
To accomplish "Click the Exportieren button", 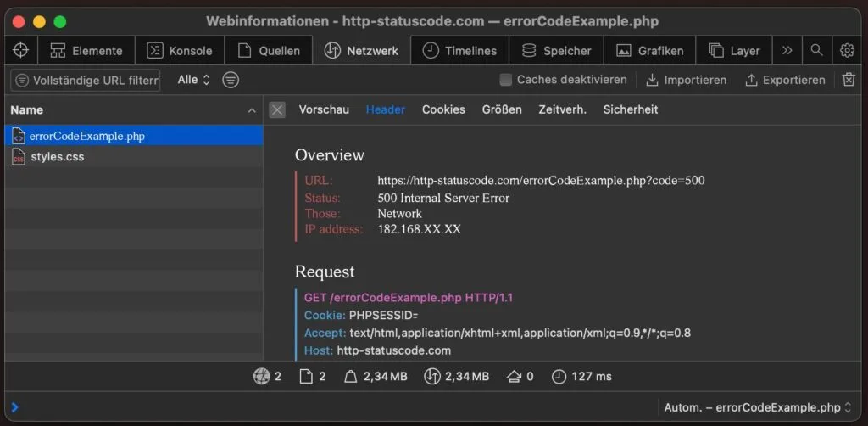I will coord(785,80).
